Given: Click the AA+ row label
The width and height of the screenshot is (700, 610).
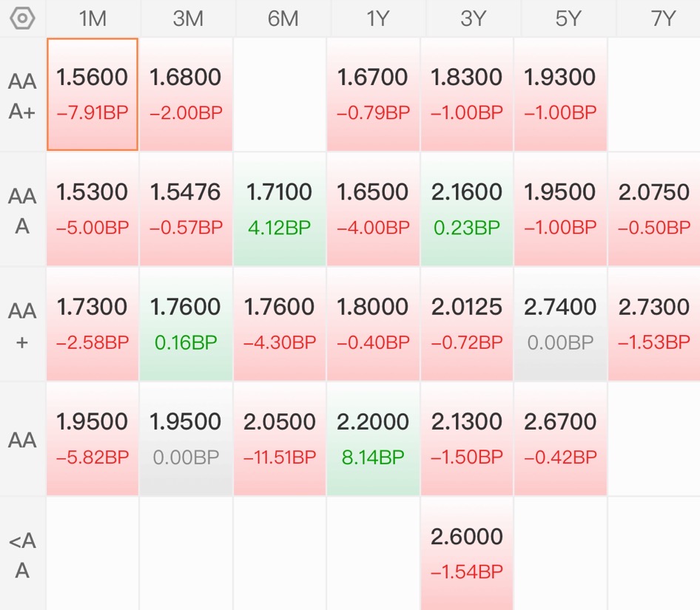Looking at the screenshot, I should point(22,325).
